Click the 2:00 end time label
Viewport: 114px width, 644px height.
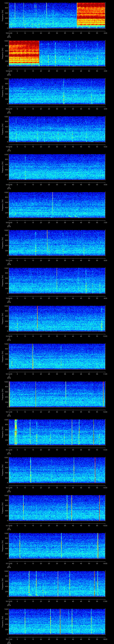[105, 33]
